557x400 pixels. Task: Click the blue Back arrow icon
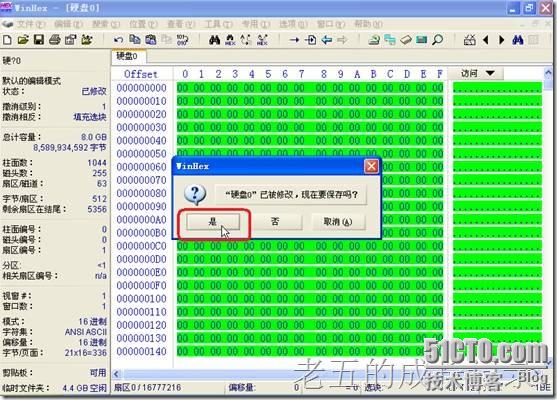tap(326, 39)
